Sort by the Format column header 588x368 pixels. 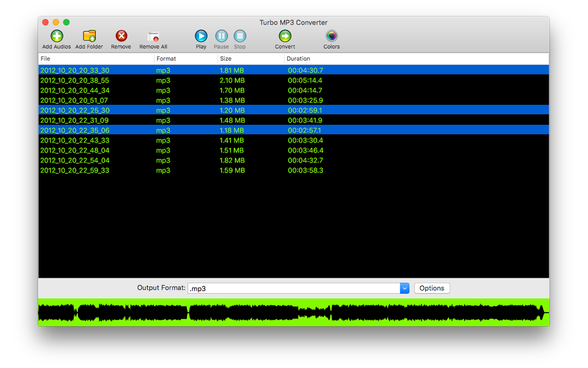click(x=186, y=59)
